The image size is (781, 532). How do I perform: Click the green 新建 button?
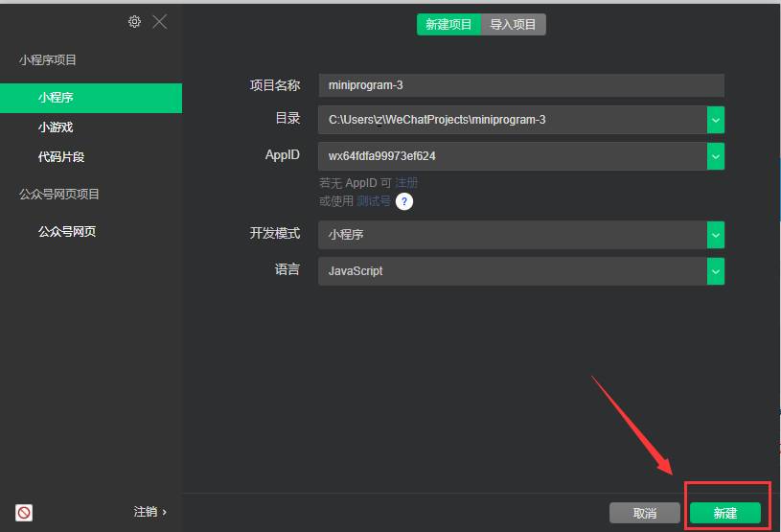(725, 513)
